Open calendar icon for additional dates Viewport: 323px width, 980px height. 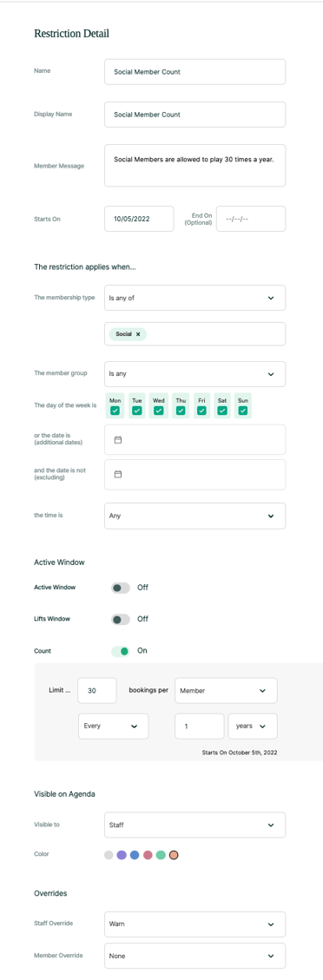117,439
